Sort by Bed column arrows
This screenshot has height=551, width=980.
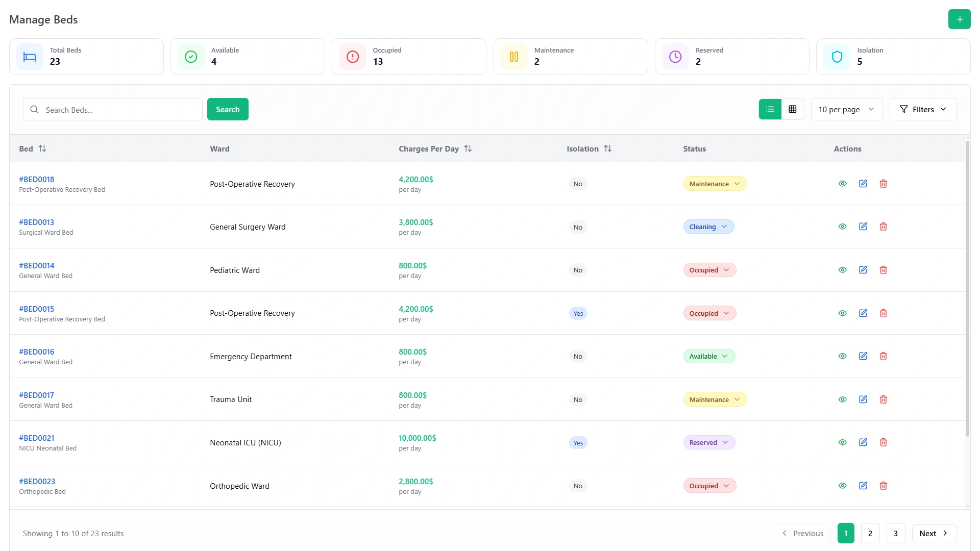(42, 148)
